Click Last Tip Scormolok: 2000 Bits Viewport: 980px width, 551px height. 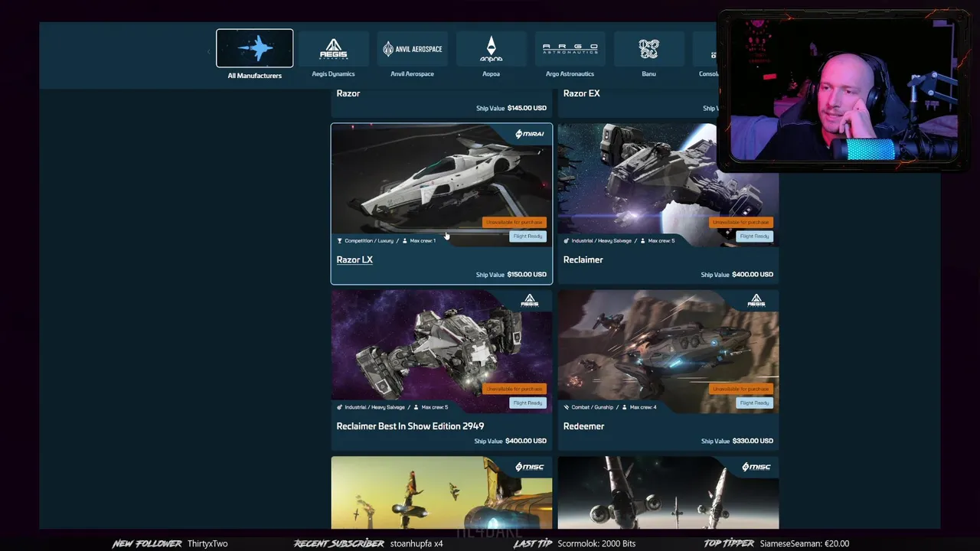(x=574, y=543)
